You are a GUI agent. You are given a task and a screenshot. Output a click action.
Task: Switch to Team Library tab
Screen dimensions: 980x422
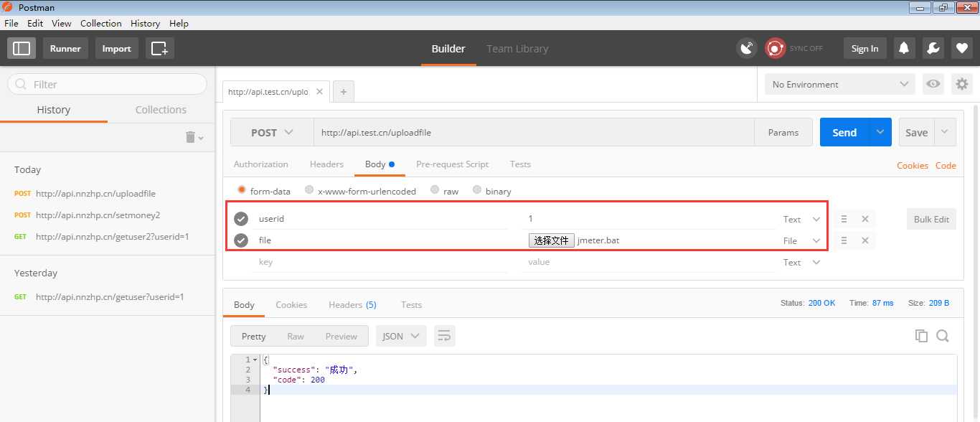point(517,49)
